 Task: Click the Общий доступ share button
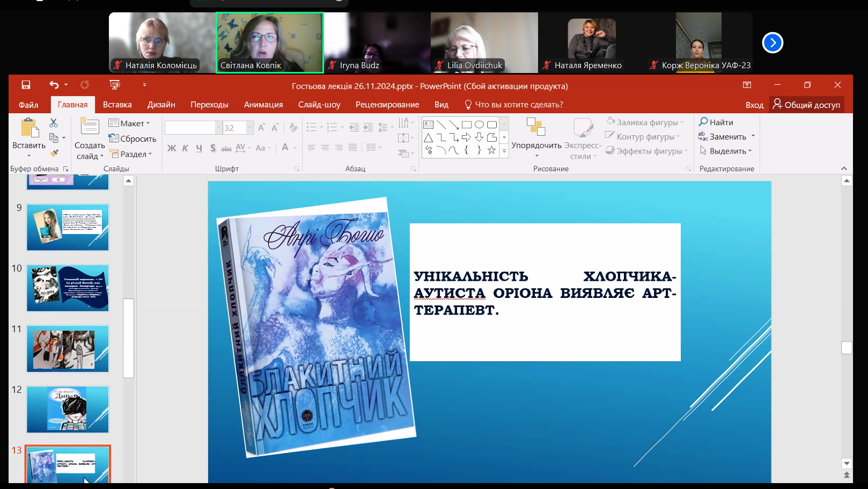pos(806,105)
